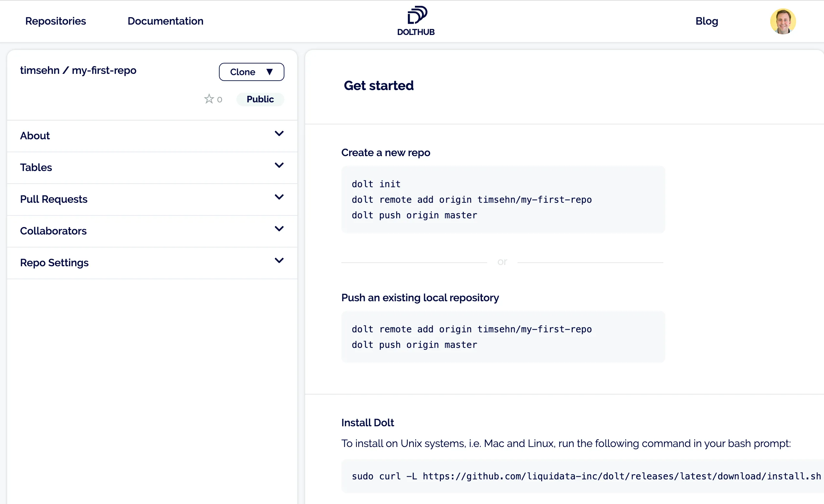Click the Clone dropdown arrow
Screen dimensions: 824x504
tap(270, 72)
